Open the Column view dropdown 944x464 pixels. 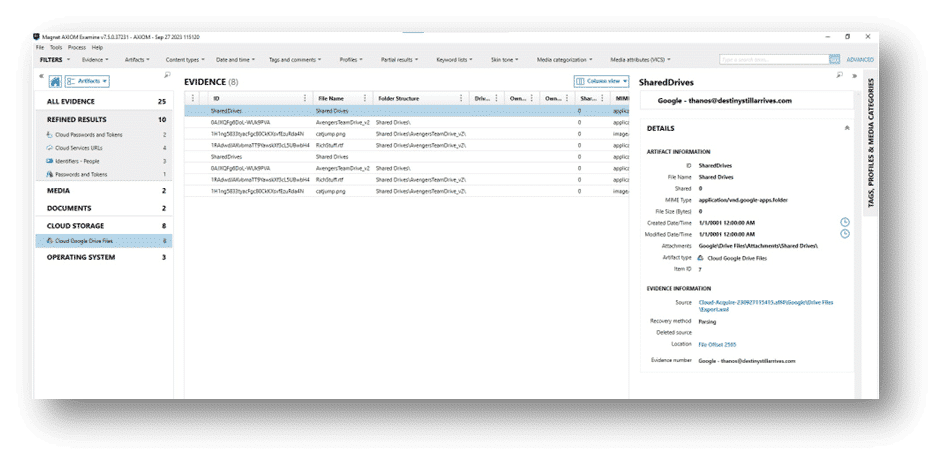(x=601, y=81)
